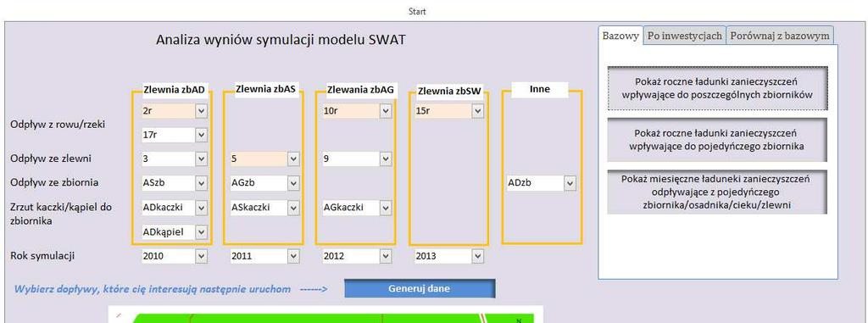Expand the AGkaczki dropdown arrow

point(386,208)
